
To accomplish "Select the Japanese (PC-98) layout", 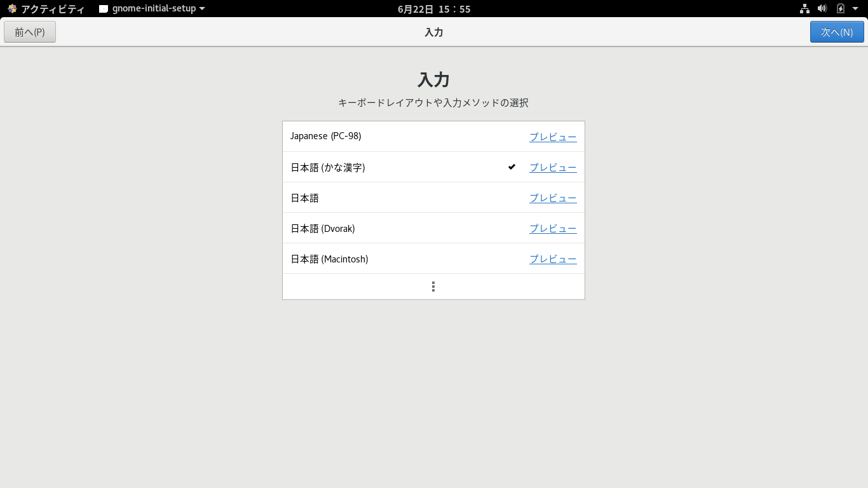I will pyautogui.click(x=433, y=137).
